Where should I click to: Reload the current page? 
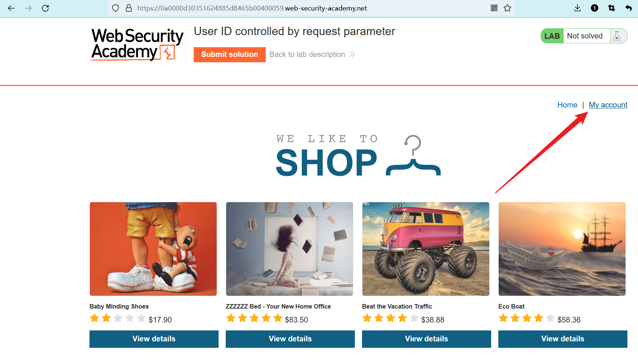click(x=45, y=8)
